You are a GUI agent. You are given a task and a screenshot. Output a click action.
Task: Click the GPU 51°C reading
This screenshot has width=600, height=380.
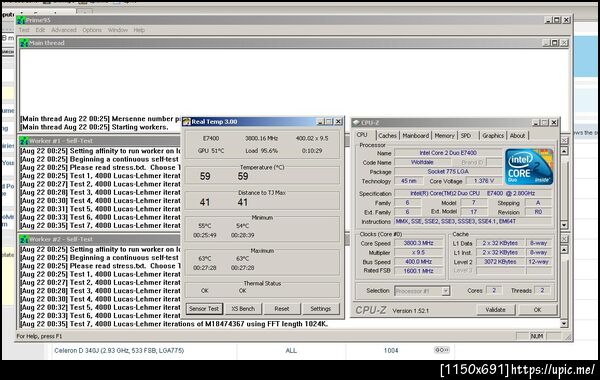(211, 151)
